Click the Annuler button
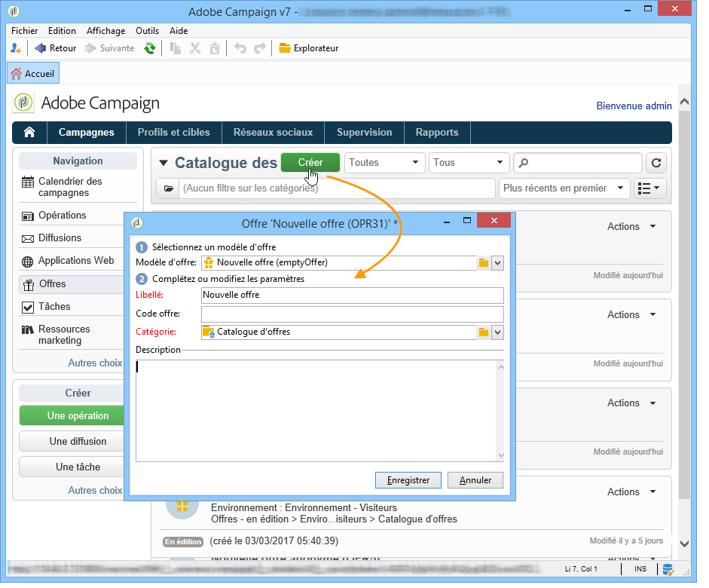This screenshot has width=709, height=588. click(475, 480)
